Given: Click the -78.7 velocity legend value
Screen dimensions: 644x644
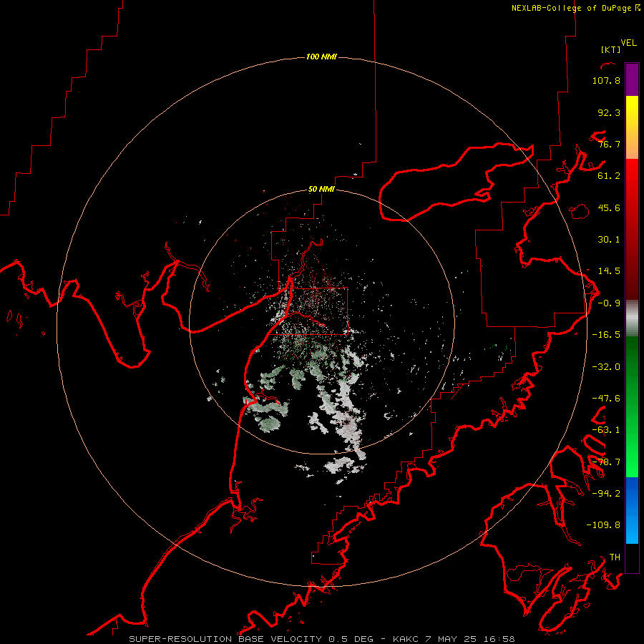Looking at the screenshot, I should (x=606, y=462).
